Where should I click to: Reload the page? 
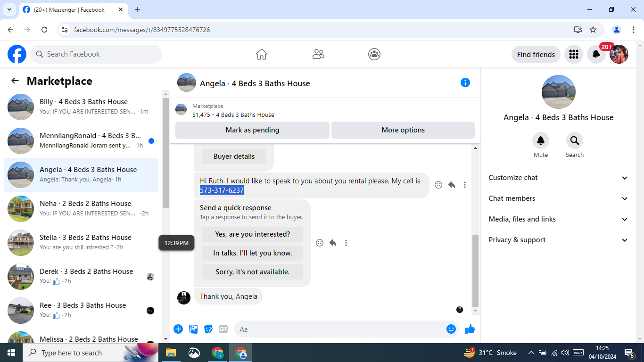point(44,30)
